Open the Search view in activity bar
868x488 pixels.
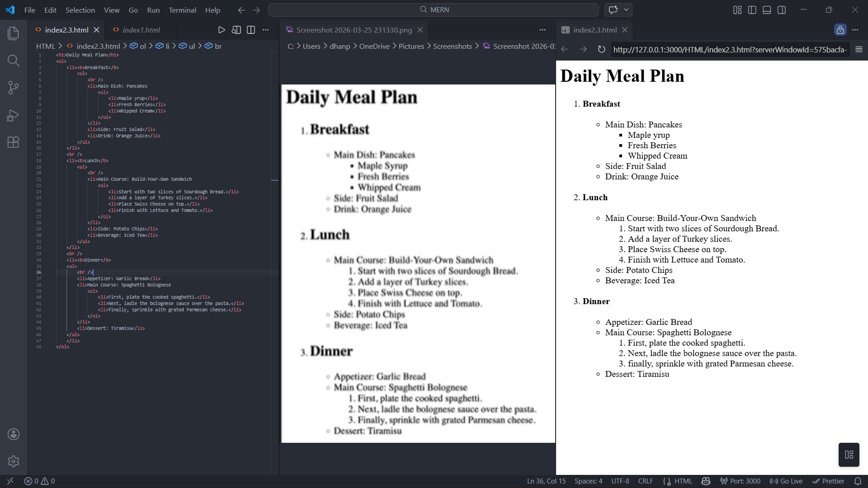point(14,61)
